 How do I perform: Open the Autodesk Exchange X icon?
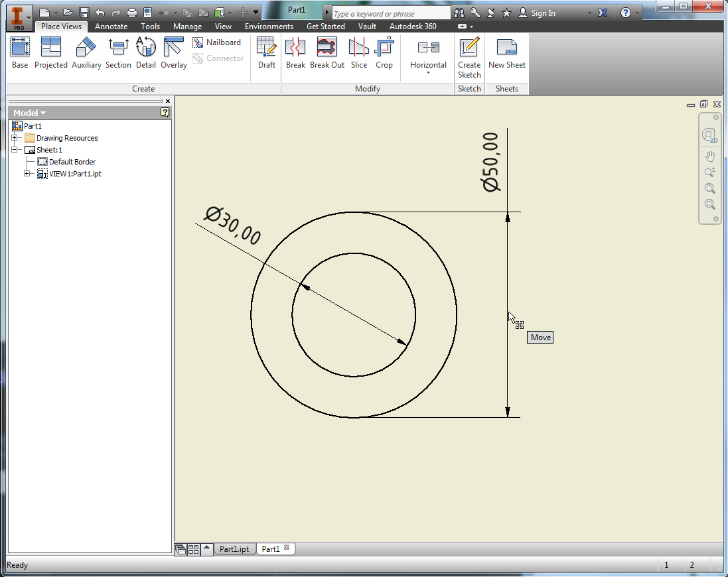(x=603, y=13)
